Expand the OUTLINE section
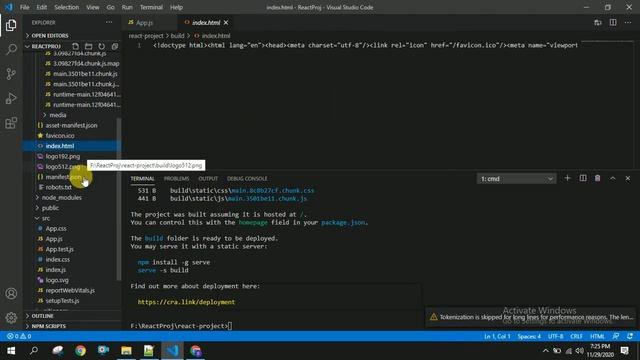The width and height of the screenshot is (640, 360). 42,316
